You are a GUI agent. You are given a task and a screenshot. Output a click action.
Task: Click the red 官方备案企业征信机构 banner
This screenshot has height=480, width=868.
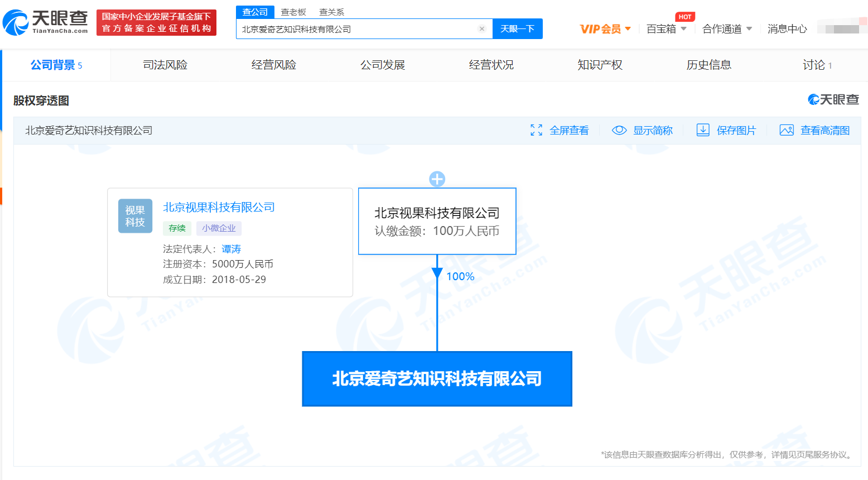point(156,22)
